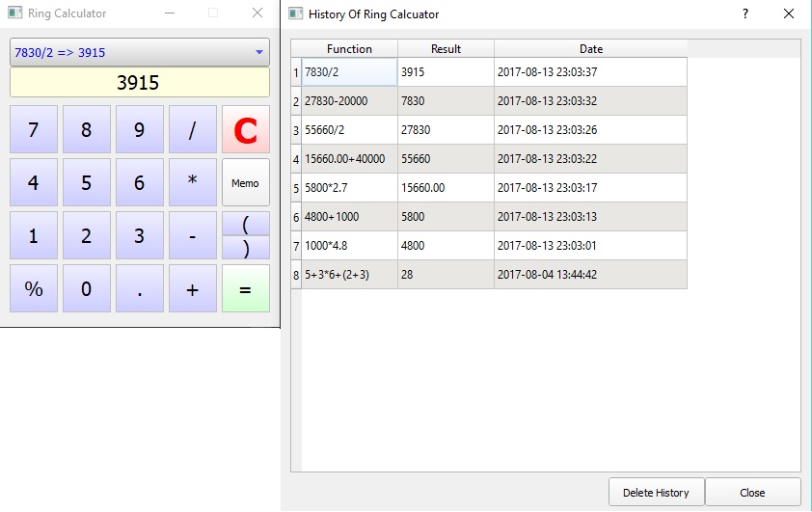This screenshot has width=812, height=512.
Task: Click the open parenthesis key
Action: pyautogui.click(x=245, y=224)
